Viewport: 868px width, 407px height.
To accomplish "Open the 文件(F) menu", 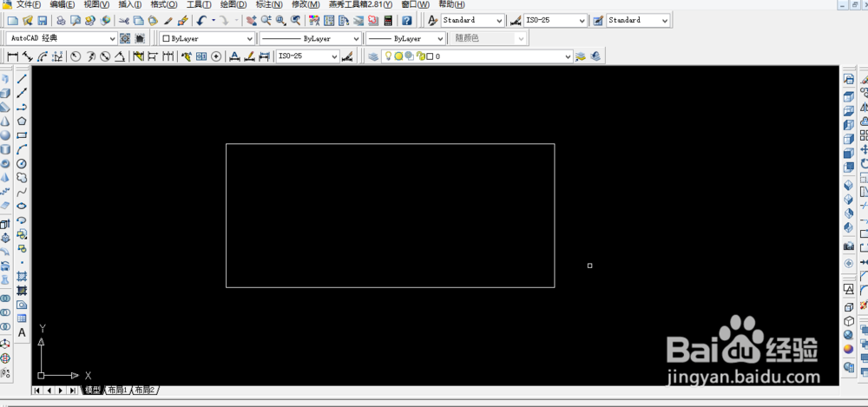I will (x=29, y=4).
